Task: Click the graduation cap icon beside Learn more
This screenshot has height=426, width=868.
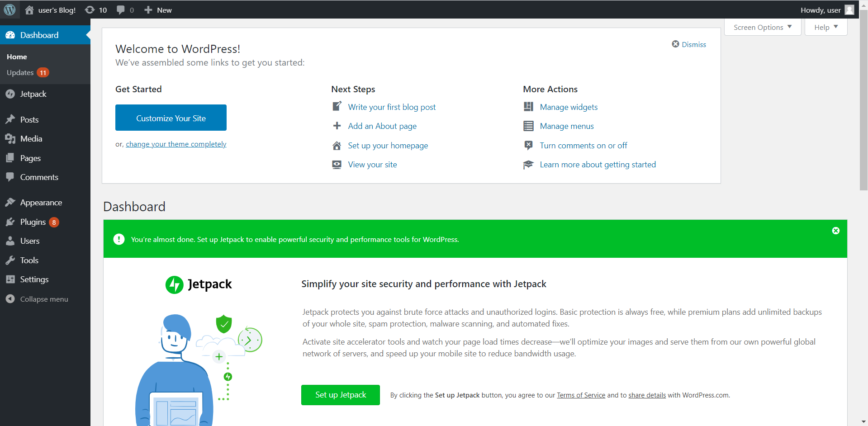Action: pyautogui.click(x=528, y=165)
